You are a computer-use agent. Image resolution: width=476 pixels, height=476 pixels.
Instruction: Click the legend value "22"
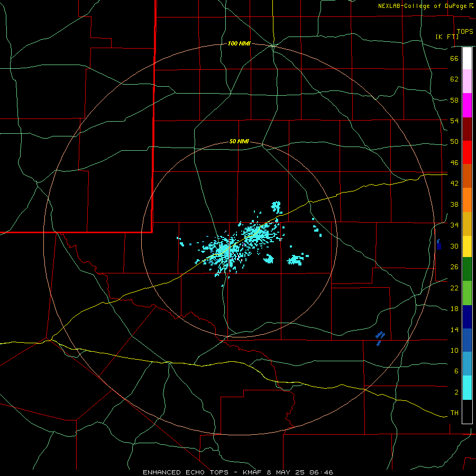pyautogui.click(x=454, y=288)
